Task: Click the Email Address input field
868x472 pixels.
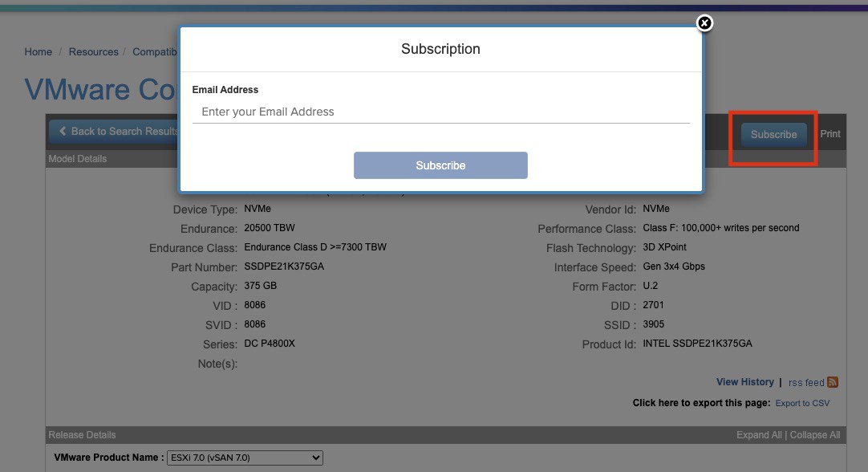Action: pos(440,112)
